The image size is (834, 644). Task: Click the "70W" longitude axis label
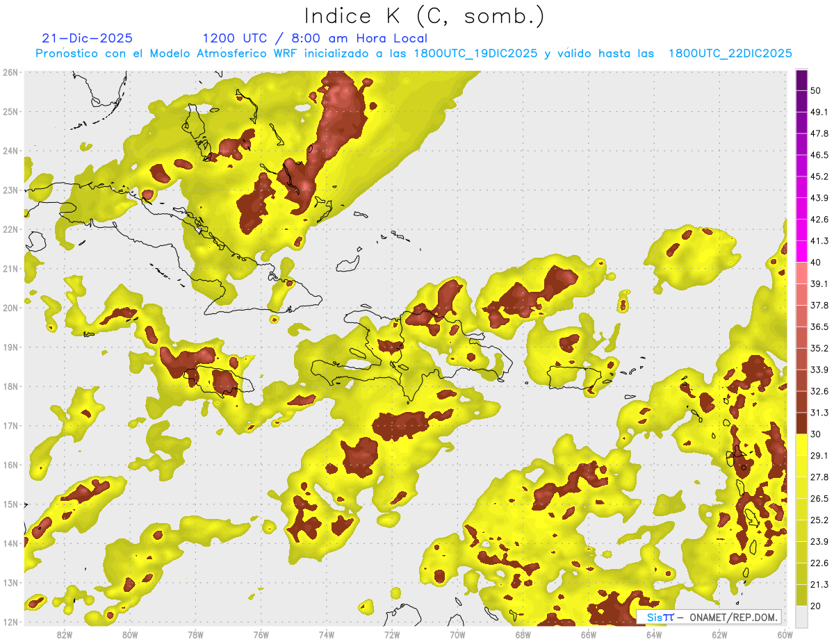point(457,634)
